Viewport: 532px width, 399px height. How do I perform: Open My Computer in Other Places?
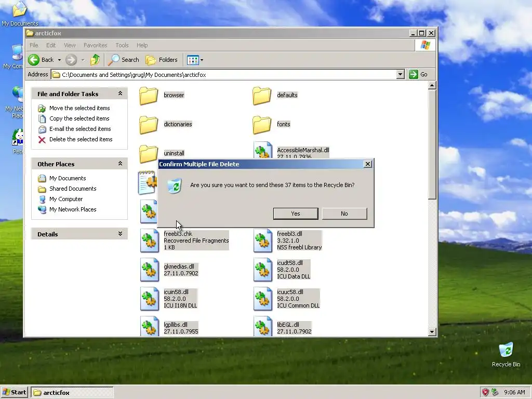click(66, 199)
